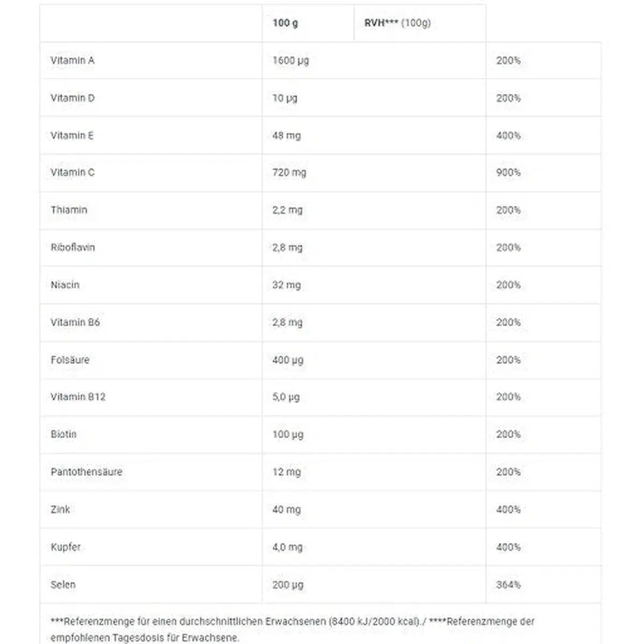Click the "40 mg" Zink amount
This screenshot has height=644, width=644.
286,509
